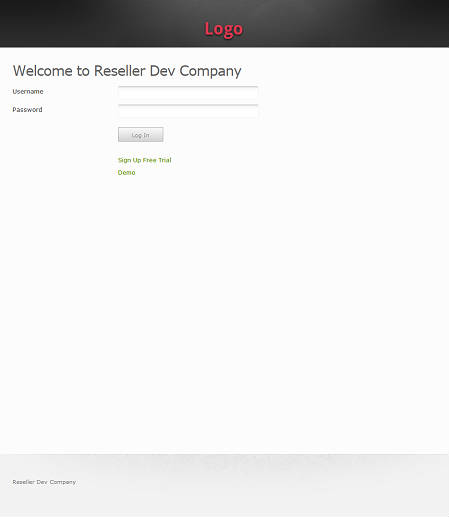Click the word Dev in the heading

coord(162,71)
